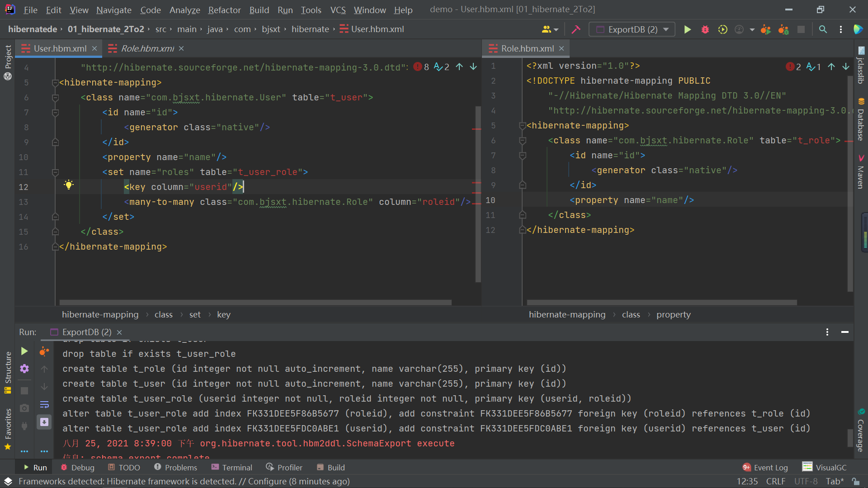Open the Navigate menu
The height and width of the screenshot is (488, 868).
coord(114,9)
